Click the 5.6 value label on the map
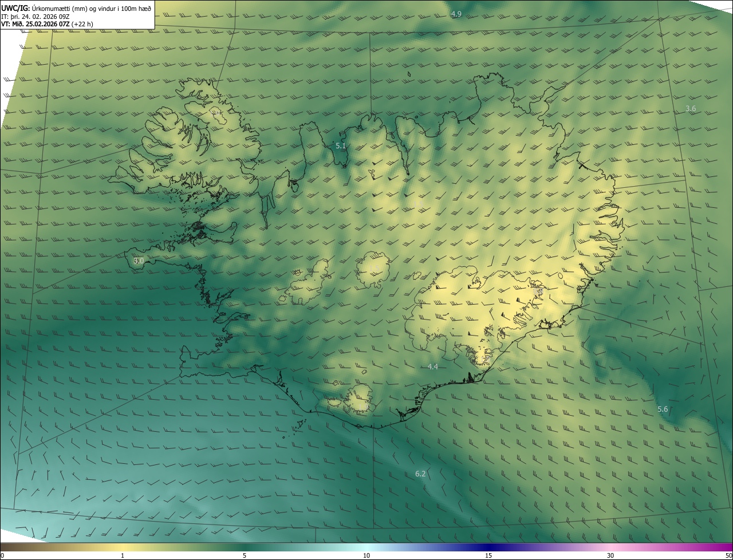Screen dimensions: 733x560 (663, 409)
